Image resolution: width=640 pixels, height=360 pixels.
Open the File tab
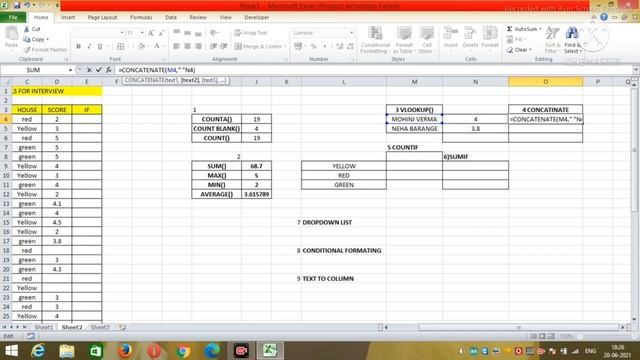pos(13,18)
